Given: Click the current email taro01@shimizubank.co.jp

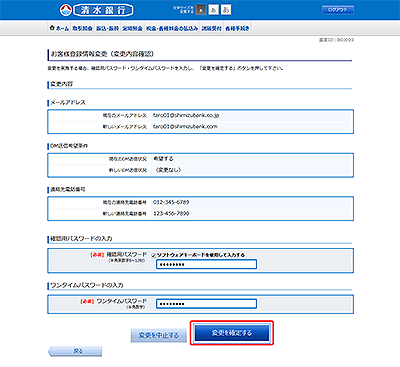Looking at the screenshot, I should click(x=186, y=115).
